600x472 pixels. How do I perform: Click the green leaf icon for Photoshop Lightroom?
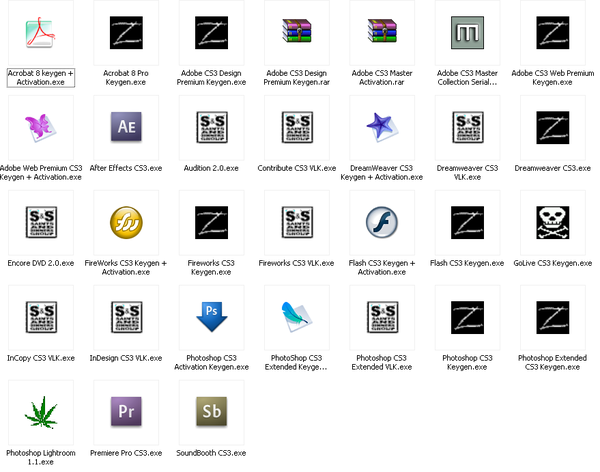[41, 412]
